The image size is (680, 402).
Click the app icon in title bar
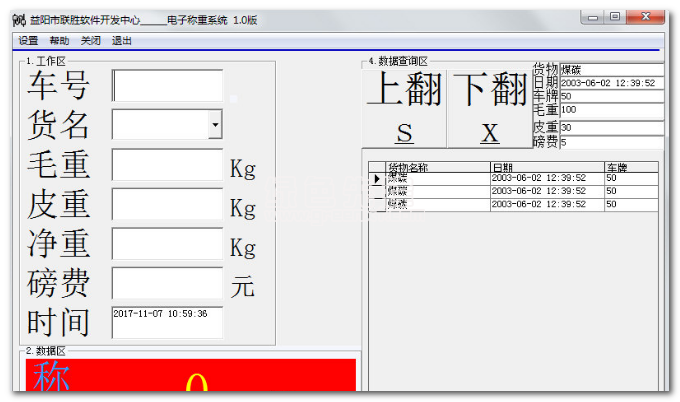(18, 18)
